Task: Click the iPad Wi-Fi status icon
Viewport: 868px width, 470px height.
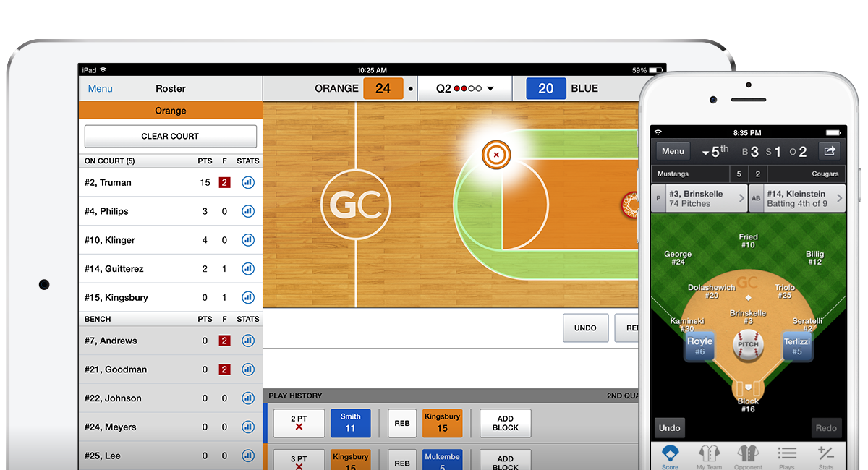Action: tap(103, 70)
